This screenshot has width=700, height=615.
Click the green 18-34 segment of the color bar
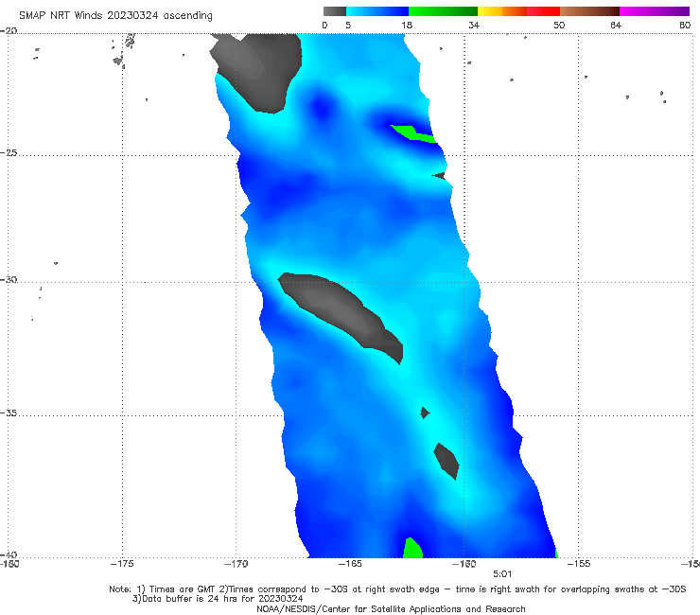click(443, 11)
